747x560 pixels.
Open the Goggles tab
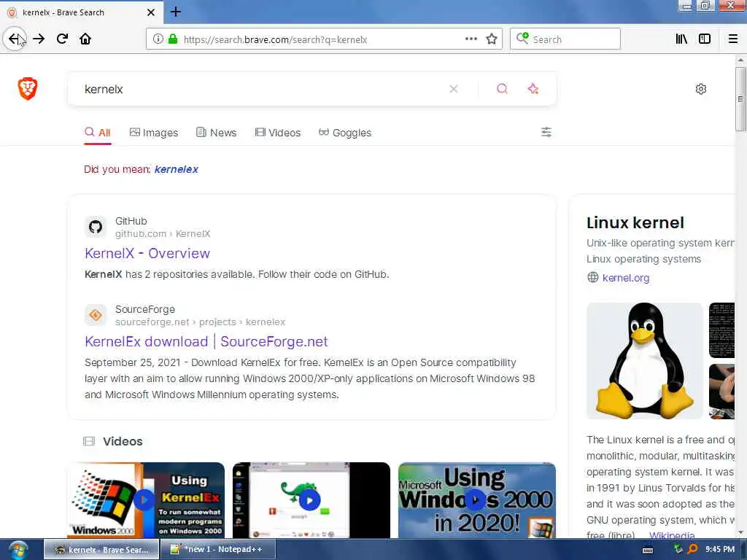[x=345, y=133]
